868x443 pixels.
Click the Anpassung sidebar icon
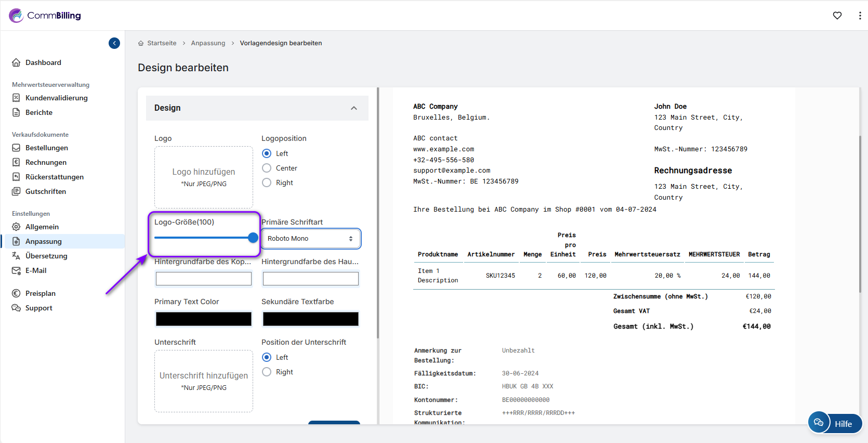point(16,241)
